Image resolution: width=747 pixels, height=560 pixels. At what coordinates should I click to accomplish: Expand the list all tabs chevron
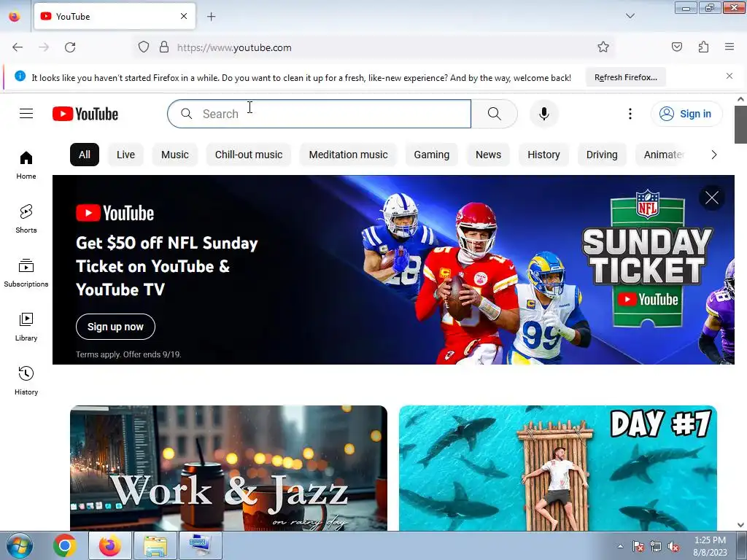[630, 16]
